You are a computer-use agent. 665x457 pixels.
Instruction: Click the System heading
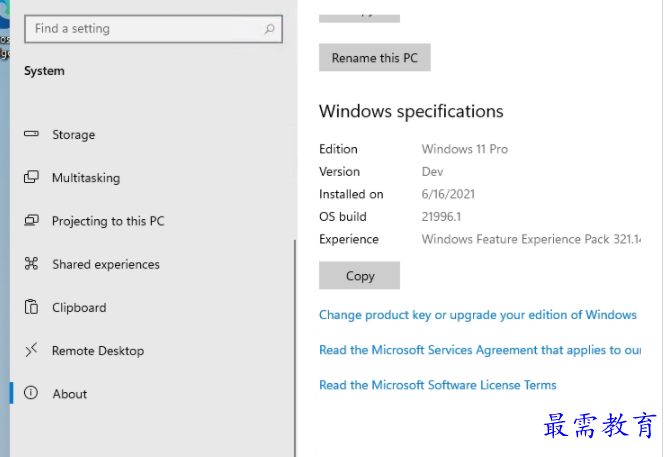click(x=44, y=71)
